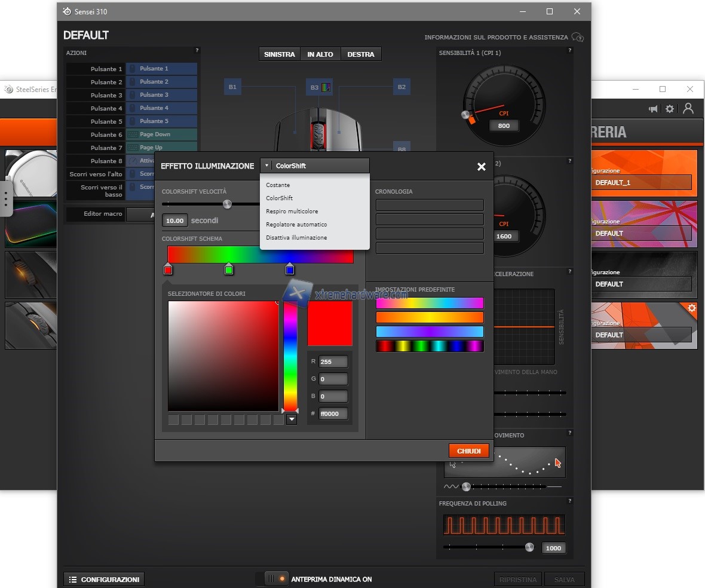Expand the saved color swatches dropdown arrow
Viewport: 705px width, 588px height.
[291, 419]
